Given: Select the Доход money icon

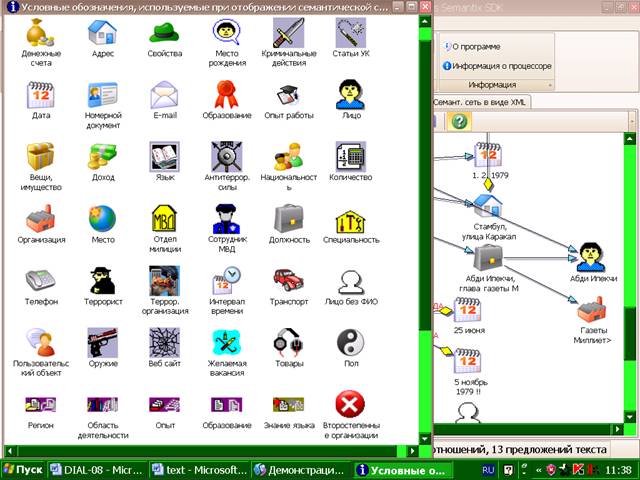Looking at the screenshot, I should tap(102, 156).
